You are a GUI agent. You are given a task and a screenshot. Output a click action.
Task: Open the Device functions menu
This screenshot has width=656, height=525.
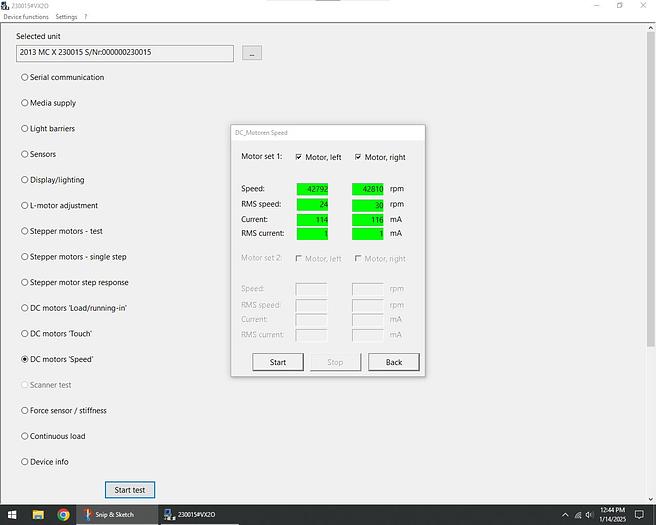25,17
